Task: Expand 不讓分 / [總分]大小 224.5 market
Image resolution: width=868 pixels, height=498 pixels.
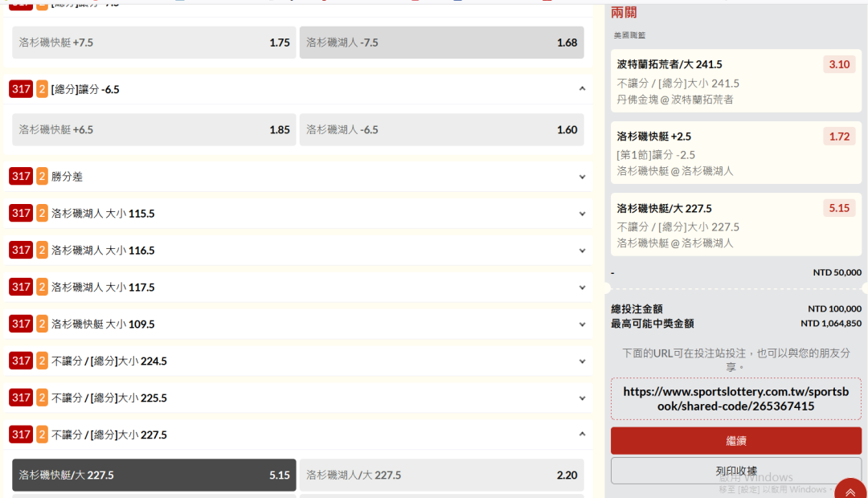Action: click(582, 361)
